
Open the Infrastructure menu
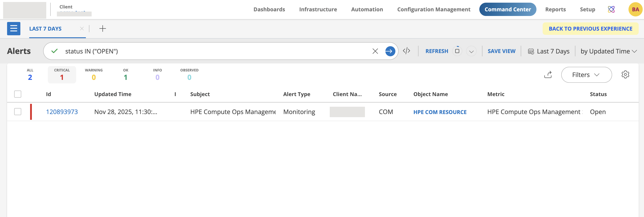(318, 10)
